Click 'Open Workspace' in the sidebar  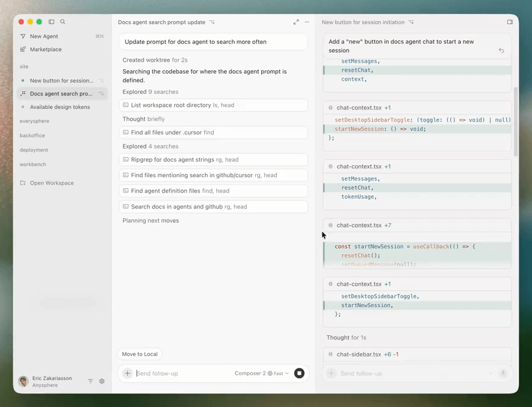[x=62, y=183]
